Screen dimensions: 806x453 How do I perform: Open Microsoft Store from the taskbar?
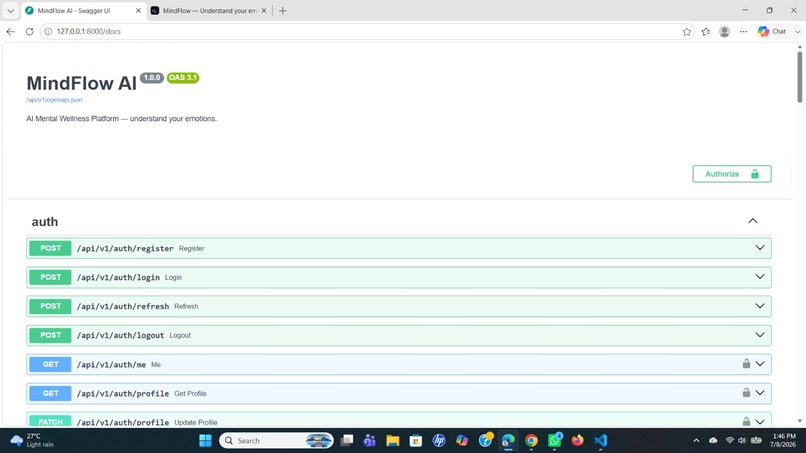pos(416,441)
